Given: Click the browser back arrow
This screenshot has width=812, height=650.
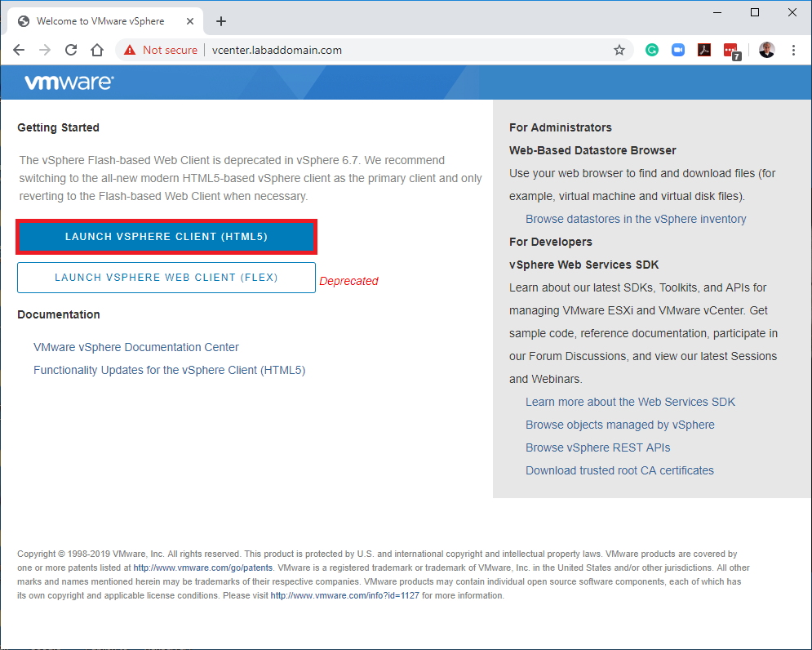Looking at the screenshot, I should [19, 50].
